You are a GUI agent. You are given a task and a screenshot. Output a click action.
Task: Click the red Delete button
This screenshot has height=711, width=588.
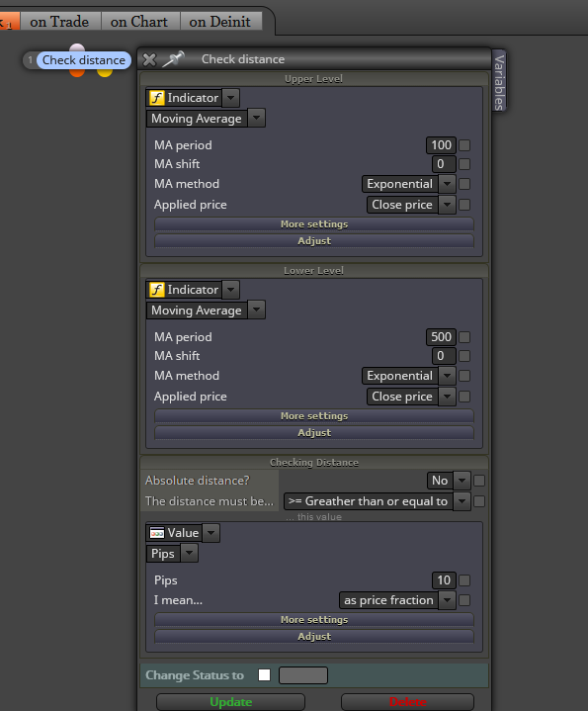tap(407, 702)
